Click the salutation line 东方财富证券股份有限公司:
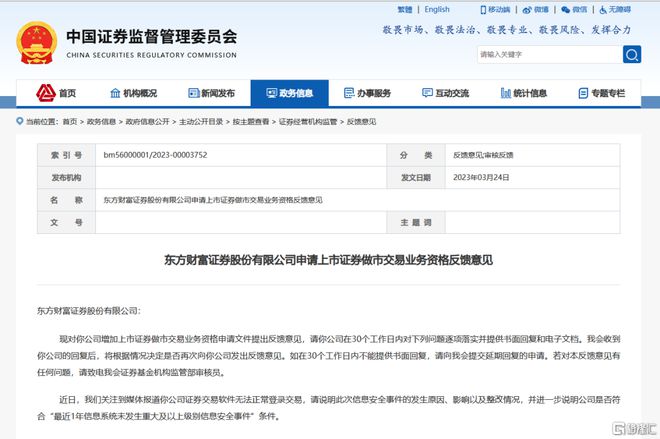The image size is (660, 439). click(89, 311)
